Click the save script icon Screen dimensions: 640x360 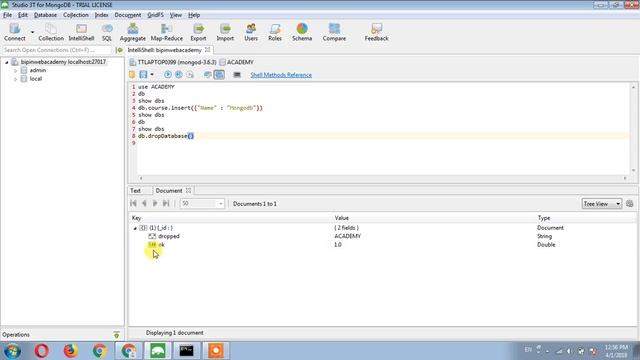143,75
